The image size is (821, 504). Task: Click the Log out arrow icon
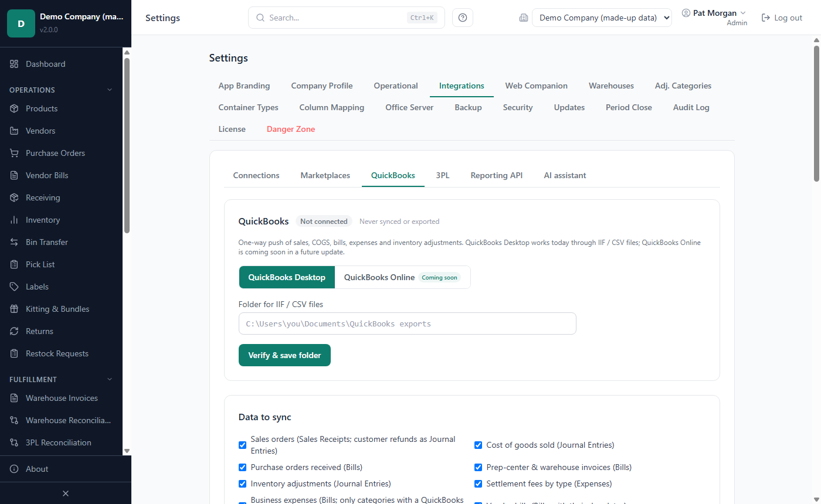(x=765, y=18)
